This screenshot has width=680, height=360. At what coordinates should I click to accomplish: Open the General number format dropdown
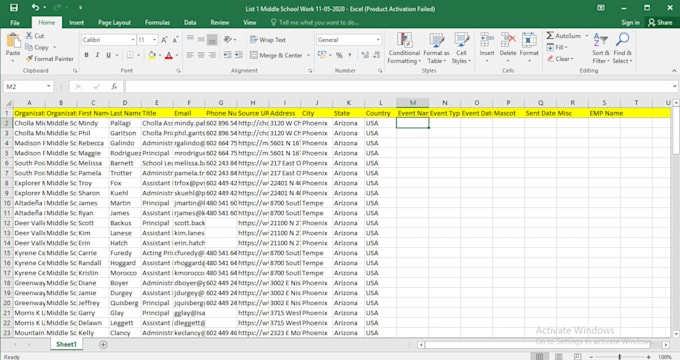(378, 40)
